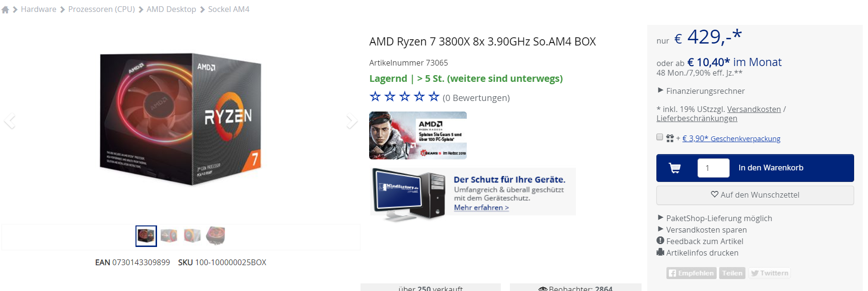Expand Finanzierungsrechner
Screen dimensions: 868x291
701,91
